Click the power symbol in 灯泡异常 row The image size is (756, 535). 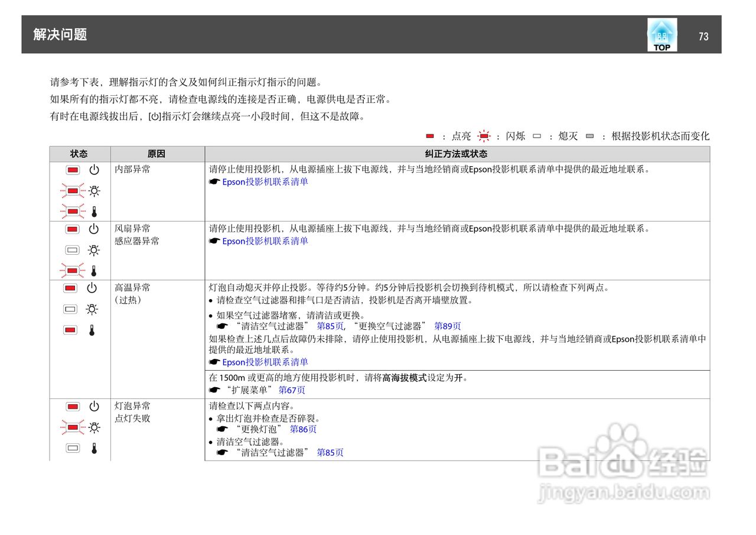coord(94,407)
